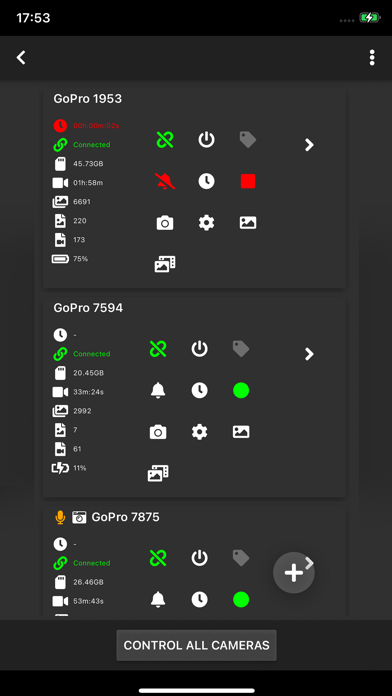Expand GoPro 1953 details chevron
The width and height of the screenshot is (392, 696).
click(x=309, y=145)
